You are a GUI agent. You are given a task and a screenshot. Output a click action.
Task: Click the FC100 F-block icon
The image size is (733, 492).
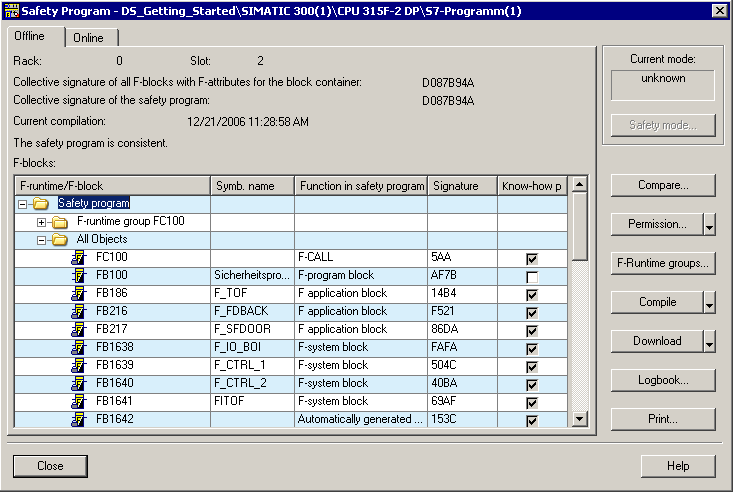coord(79,257)
